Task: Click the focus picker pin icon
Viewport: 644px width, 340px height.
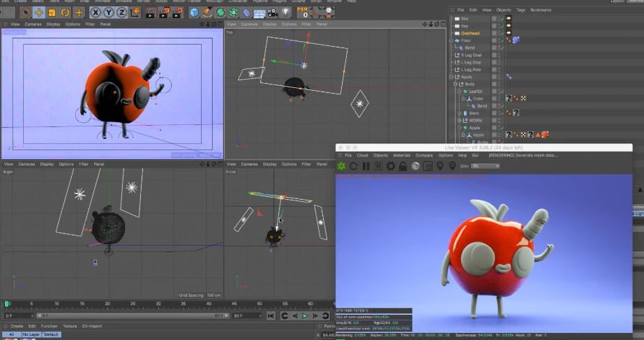Action: click(x=440, y=166)
